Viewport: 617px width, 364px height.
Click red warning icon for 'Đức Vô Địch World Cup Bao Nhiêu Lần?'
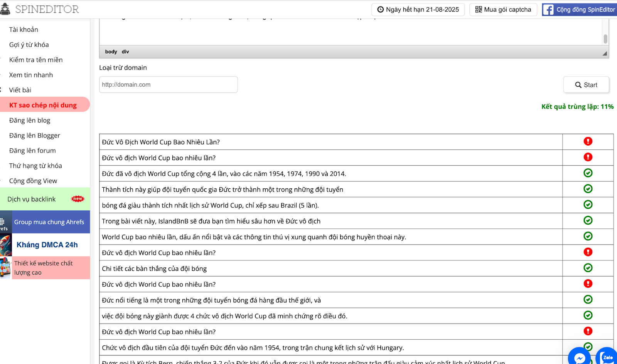click(x=588, y=141)
